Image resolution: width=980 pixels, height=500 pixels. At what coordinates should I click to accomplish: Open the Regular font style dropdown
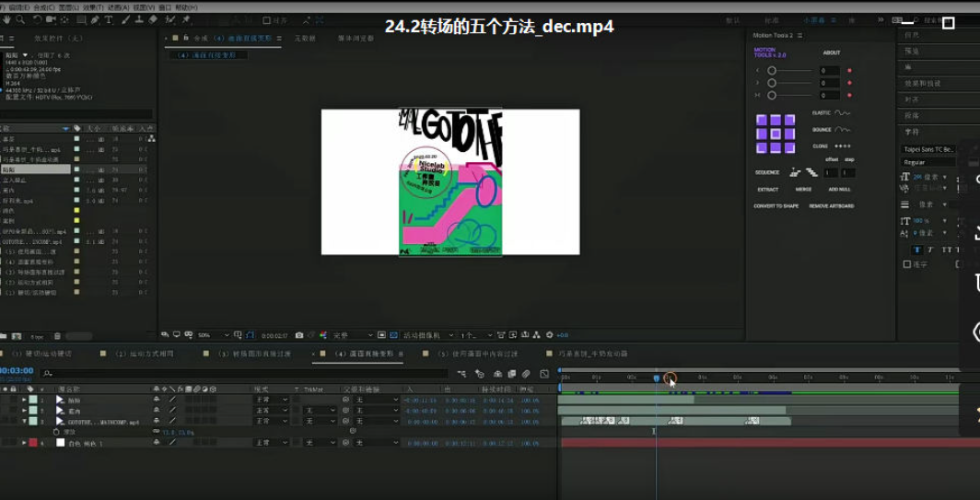pyautogui.click(x=928, y=162)
